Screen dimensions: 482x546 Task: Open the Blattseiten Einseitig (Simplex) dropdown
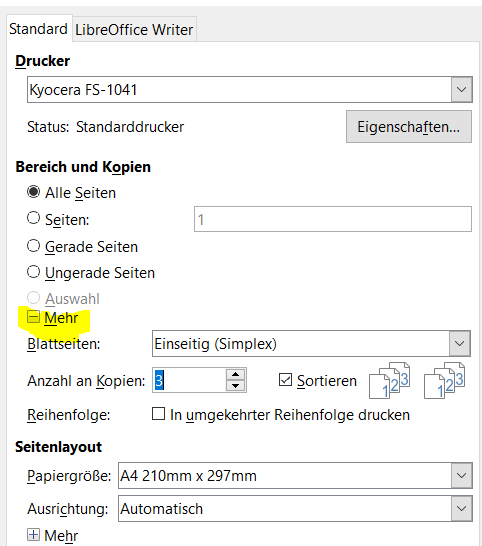459,344
